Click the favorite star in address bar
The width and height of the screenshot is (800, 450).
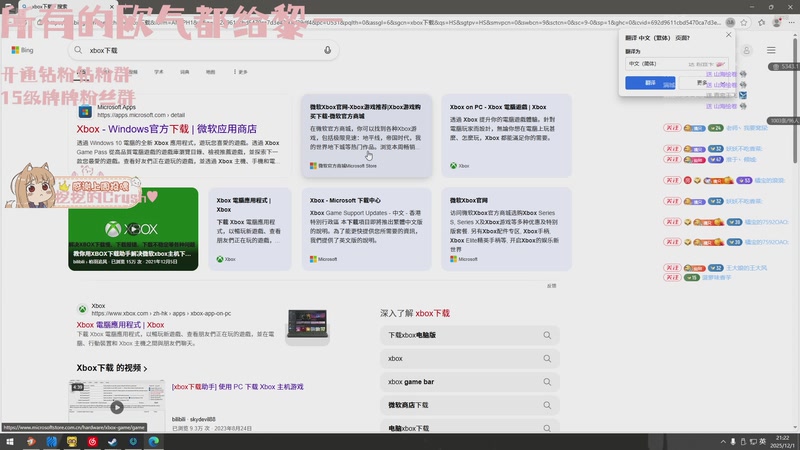coord(744,22)
